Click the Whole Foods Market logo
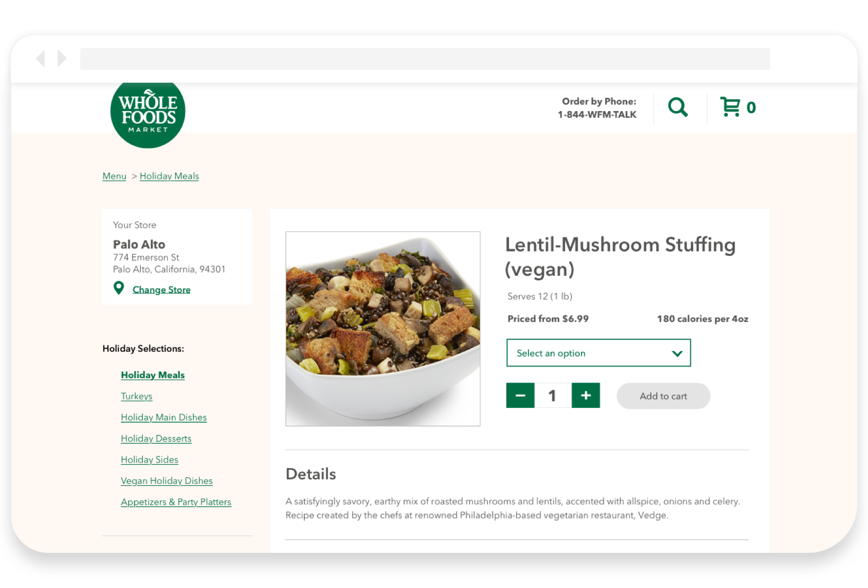This screenshot has width=868, height=588. click(x=148, y=114)
